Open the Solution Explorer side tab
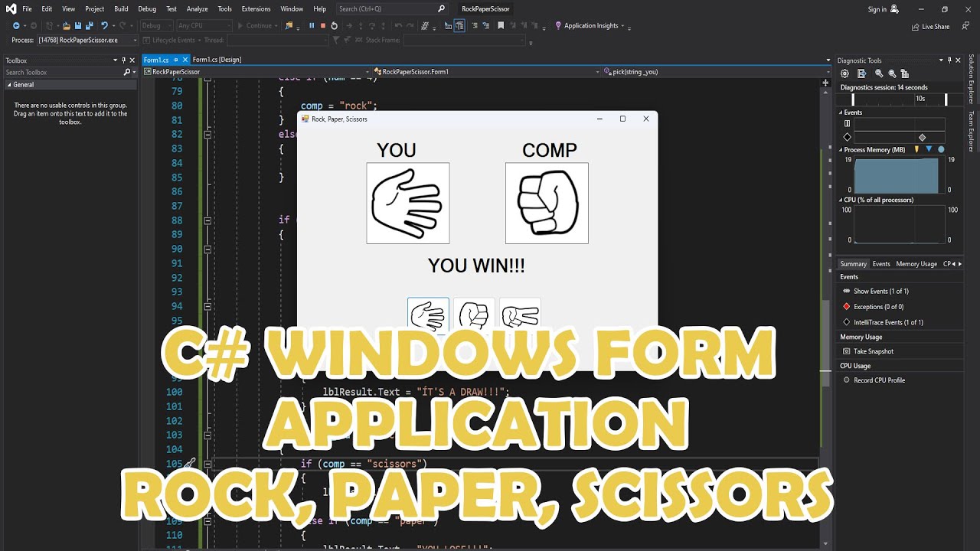 point(972,80)
